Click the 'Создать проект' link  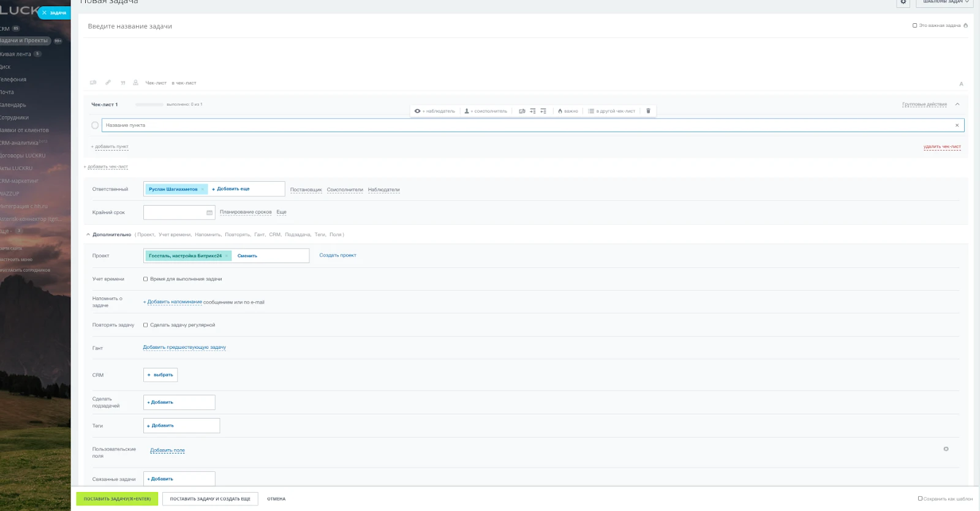[337, 255]
